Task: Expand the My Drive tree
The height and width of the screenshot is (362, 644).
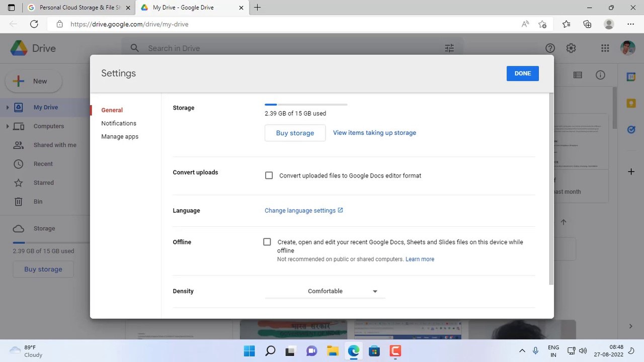Action: click(8, 107)
